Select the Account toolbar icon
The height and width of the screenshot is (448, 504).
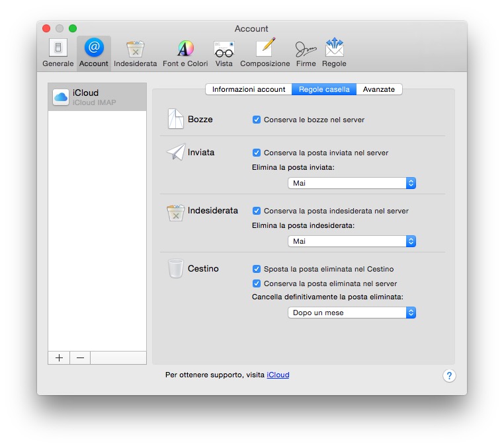93,53
